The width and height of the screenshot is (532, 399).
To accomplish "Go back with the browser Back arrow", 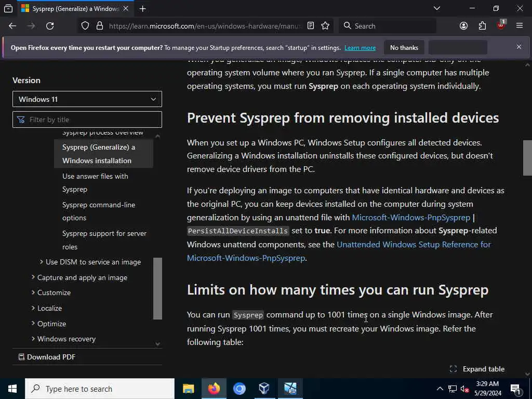I will click(x=12, y=26).
